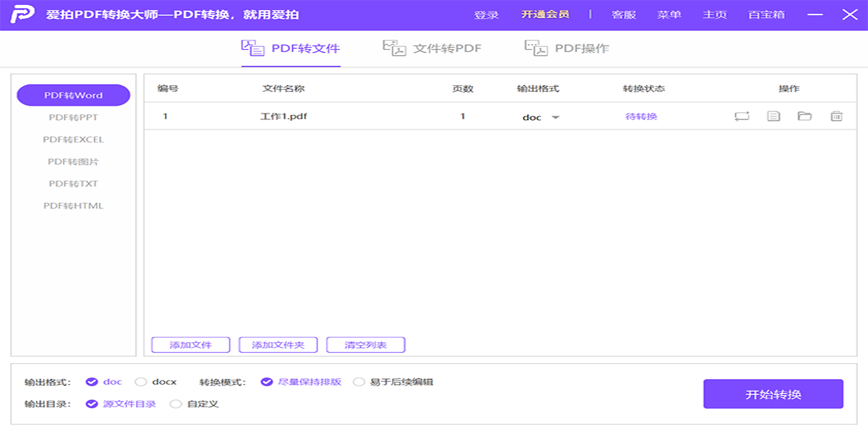Open the output folder for 工作1.pdf
Viewport: 868px width, 434px height.
click(804, 116)
